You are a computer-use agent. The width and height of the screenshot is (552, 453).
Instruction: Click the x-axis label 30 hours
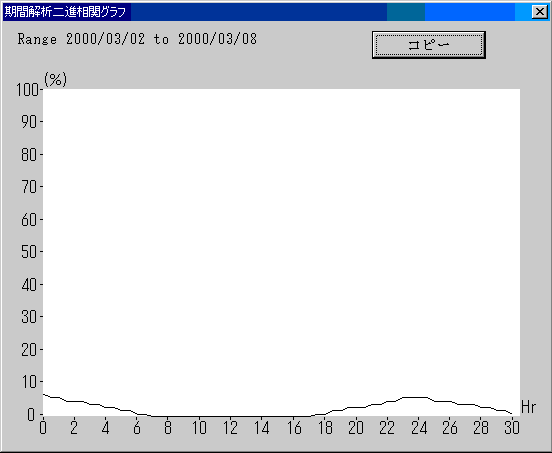point(512,428)
